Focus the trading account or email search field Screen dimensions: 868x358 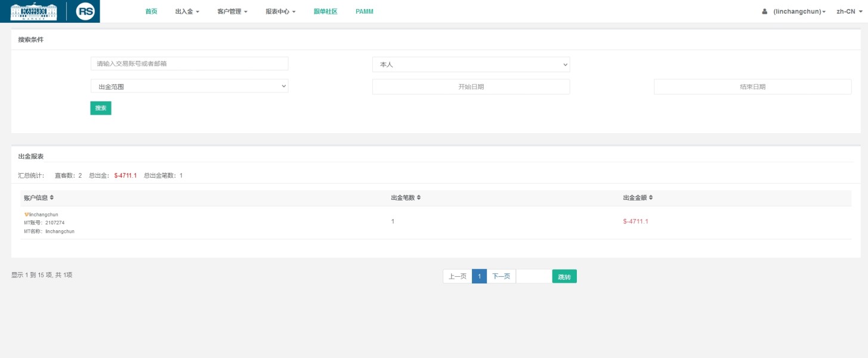click(x=189, y=64)
